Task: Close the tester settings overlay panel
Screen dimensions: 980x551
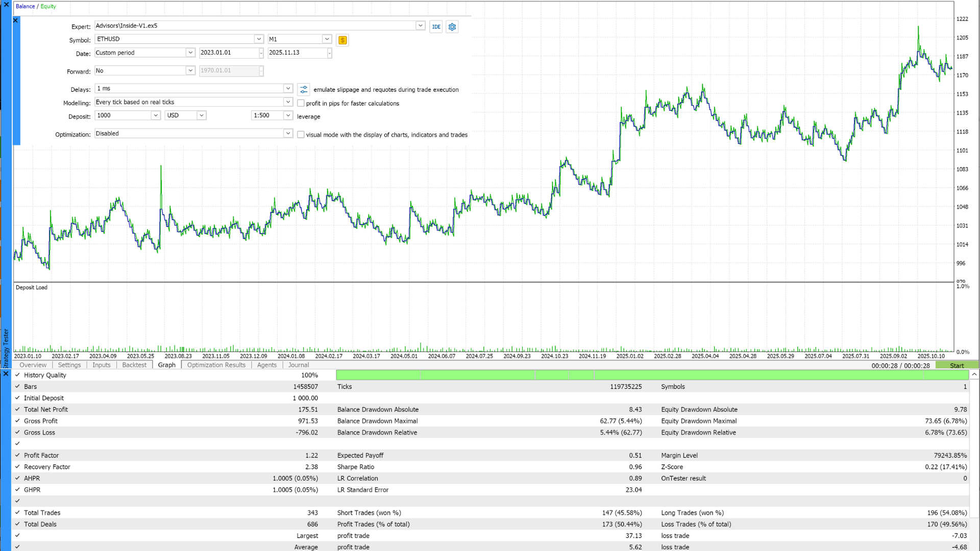Action: (x=15, y=20)
